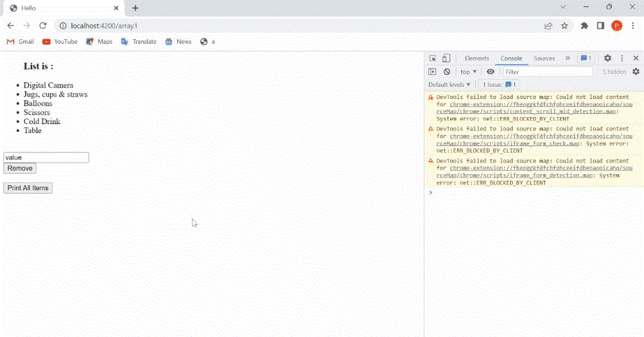Click the '5 hidden' messages label
The width and height of the screenshot is (644, 337).
[x=614, y=72]
